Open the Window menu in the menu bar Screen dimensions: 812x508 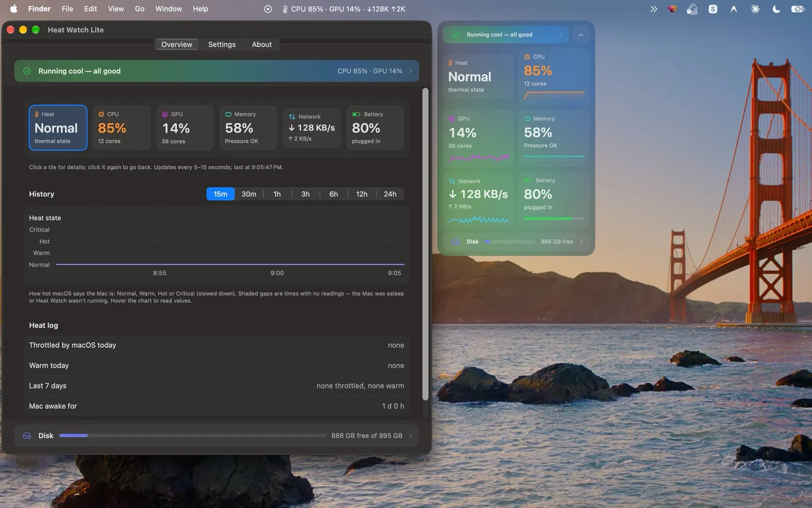coord(169,9)
